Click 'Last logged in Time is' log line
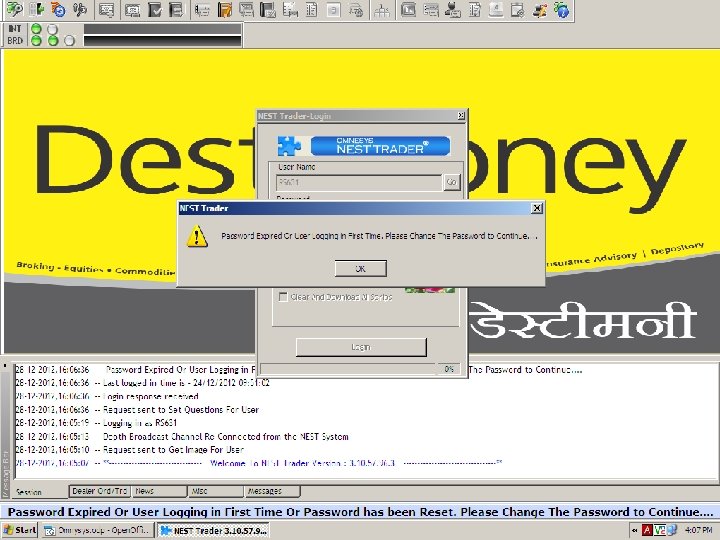This screenshot has width=720, height=540. 143,382
